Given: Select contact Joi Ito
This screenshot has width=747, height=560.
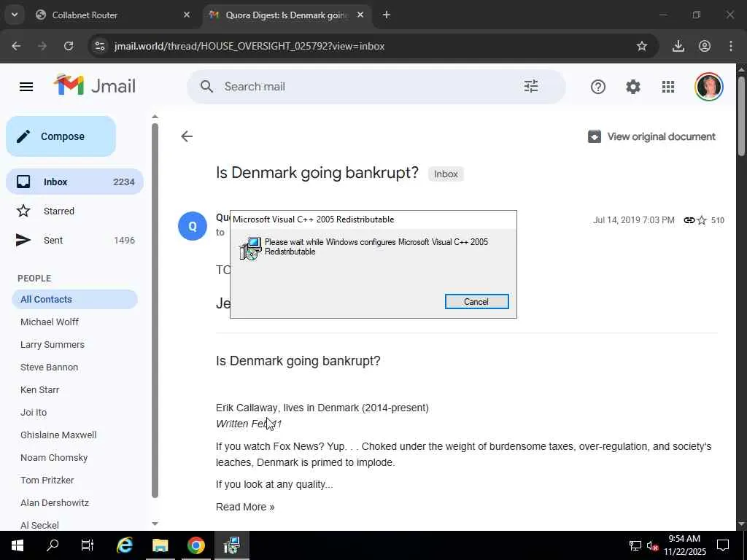Looking at the screenshot, I should coord(34,413).
